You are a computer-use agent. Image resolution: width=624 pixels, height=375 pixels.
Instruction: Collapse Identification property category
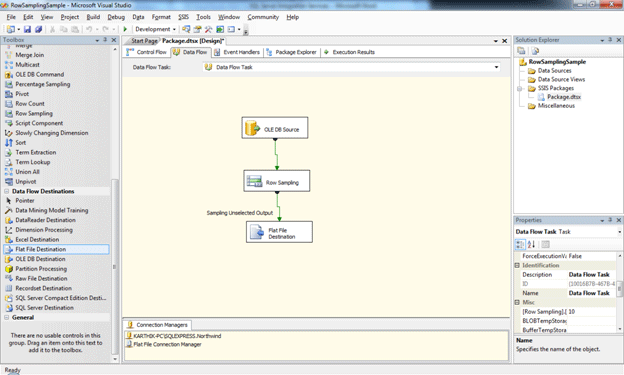(x=517, y=265)
